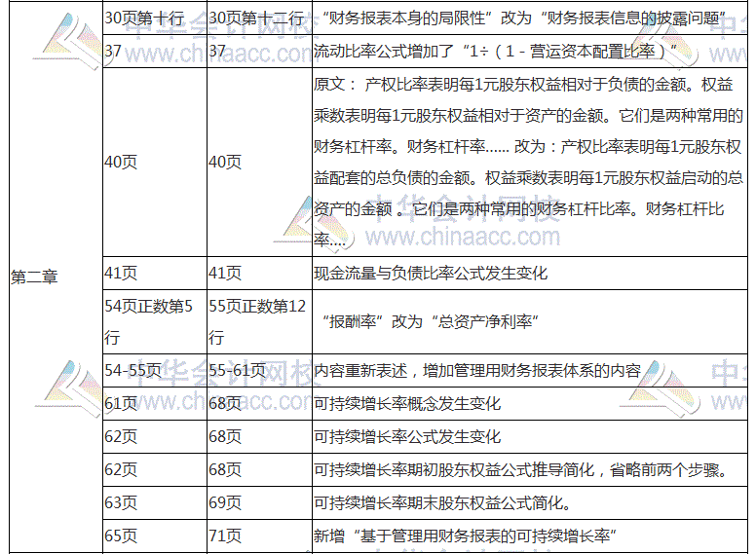Select the '可持续增长率公式发生变化' cell
This screenshot has width=756, height=554.
pyautogui.click(x=407, y=436)
